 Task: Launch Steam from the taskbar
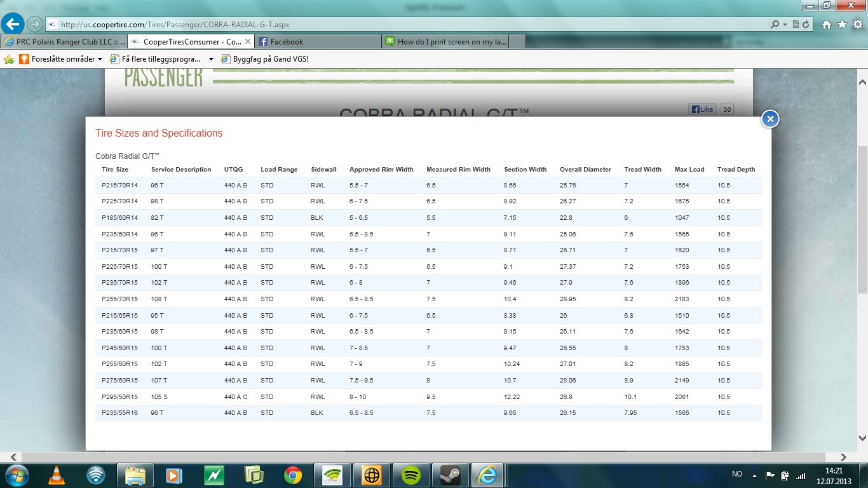pyautogui.click(x=451, y=475)
